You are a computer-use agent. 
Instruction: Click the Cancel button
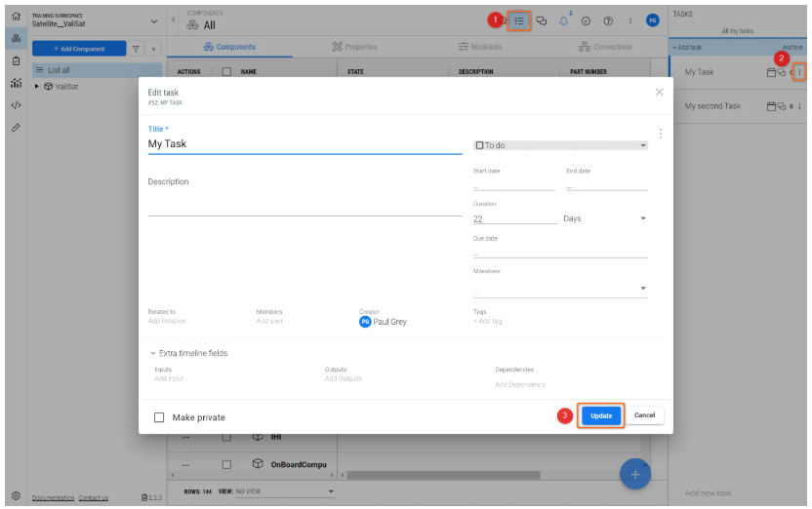click(644, 415)
